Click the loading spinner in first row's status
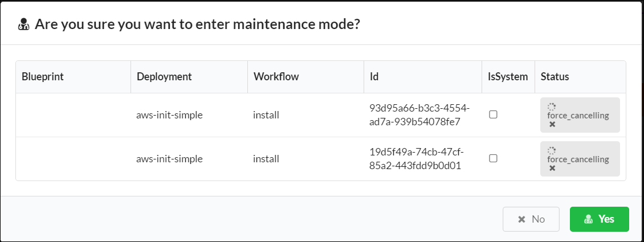The height and width of the screenshot is (242, 644). [x=552, y=107]
